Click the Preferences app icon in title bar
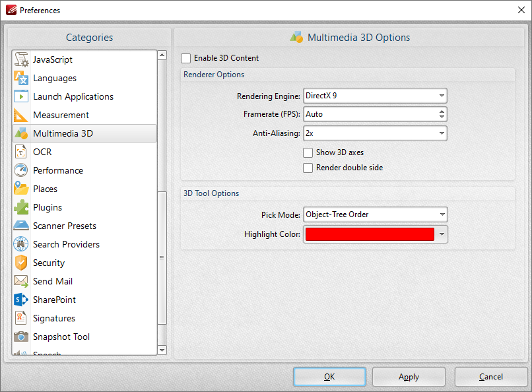Screen dimensions: 532x392 click(x=11, y=10)
